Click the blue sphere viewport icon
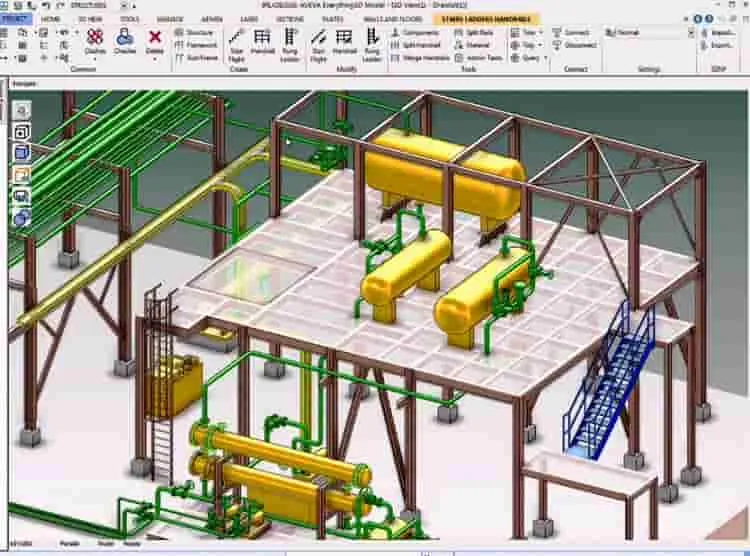The image size is (750, 556). [22, 218]
